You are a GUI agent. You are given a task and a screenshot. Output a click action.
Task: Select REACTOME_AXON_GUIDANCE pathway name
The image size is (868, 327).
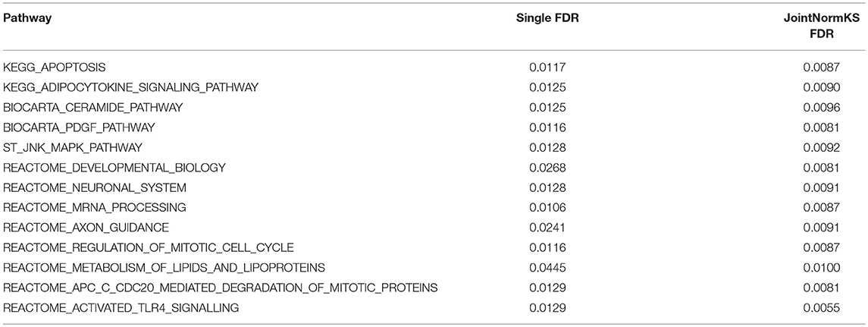86,228
